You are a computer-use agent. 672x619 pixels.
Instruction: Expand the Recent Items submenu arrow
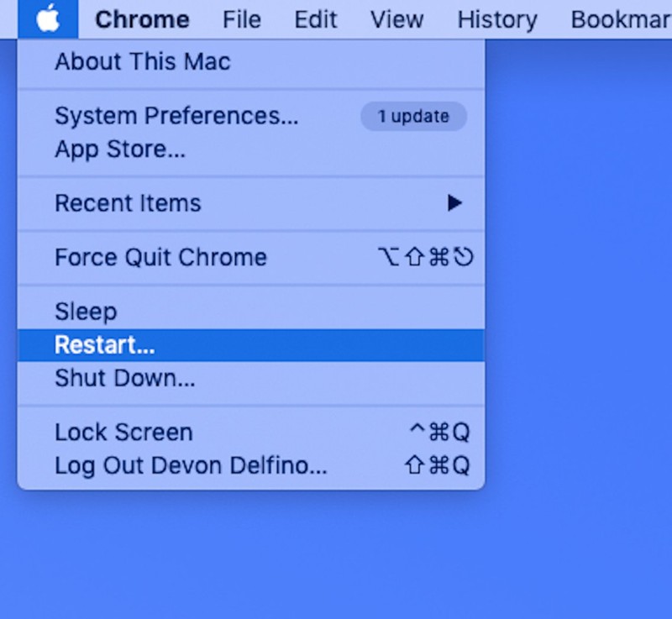[454, 203]
